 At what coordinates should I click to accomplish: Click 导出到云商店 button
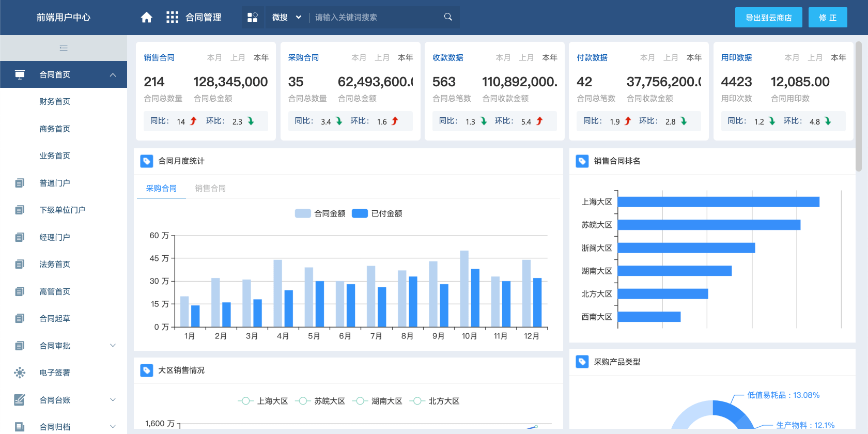tap(769, 18)
